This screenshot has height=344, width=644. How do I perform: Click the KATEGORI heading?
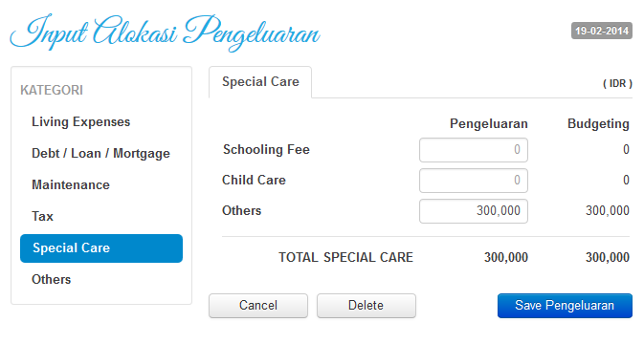[52, 90]
